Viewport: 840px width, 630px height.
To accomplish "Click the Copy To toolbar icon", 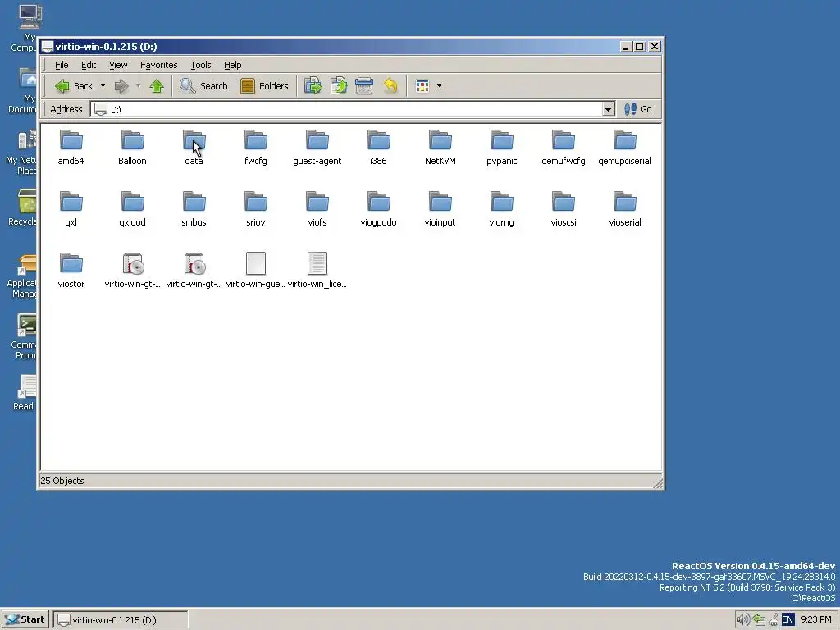I will (339, 85).
